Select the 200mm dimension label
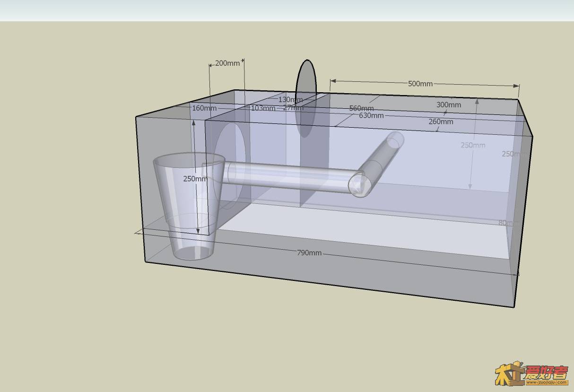Image resolution: width=574 pixels, height=392 pixels. [227, 63]
